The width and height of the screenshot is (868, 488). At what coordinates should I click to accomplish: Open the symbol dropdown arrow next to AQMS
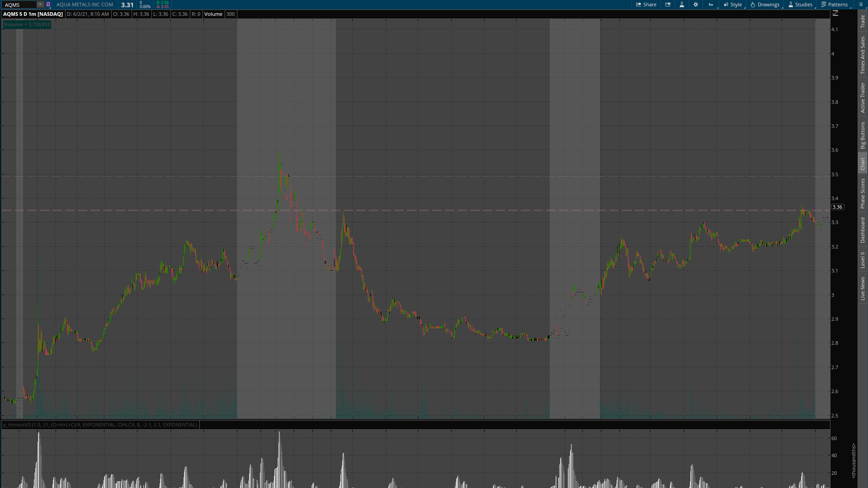click(x=40, y=5)
